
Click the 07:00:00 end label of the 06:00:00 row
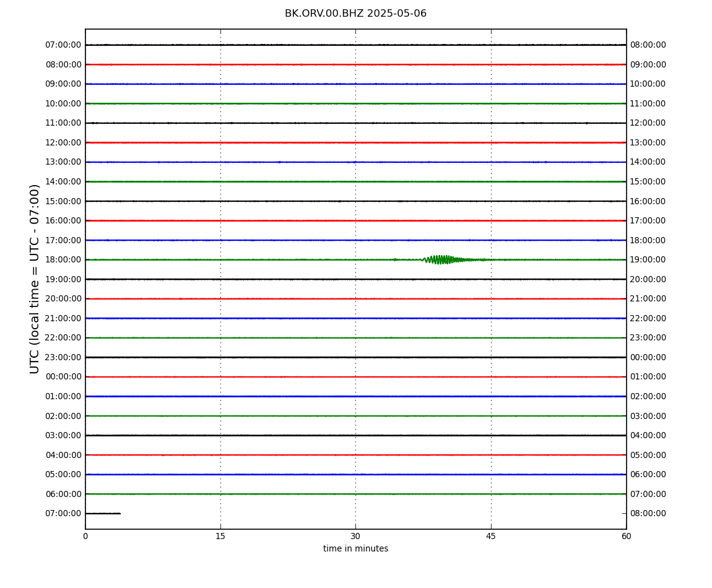click(648, 494)
